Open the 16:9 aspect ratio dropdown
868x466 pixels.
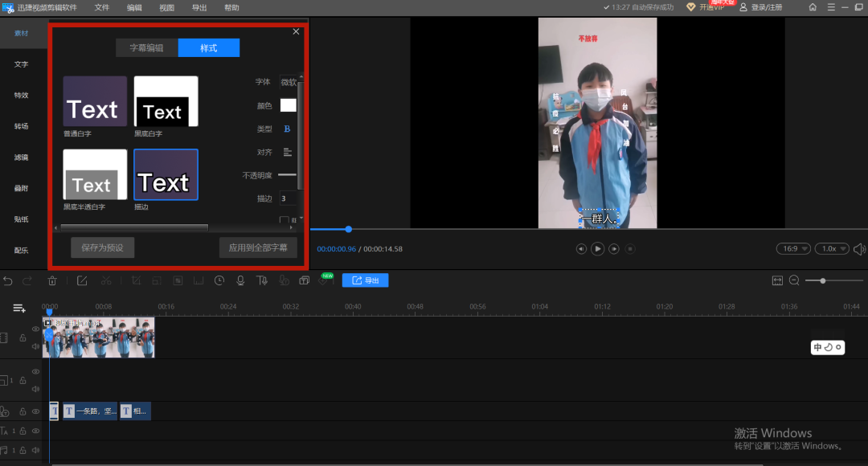coord(793,249)
